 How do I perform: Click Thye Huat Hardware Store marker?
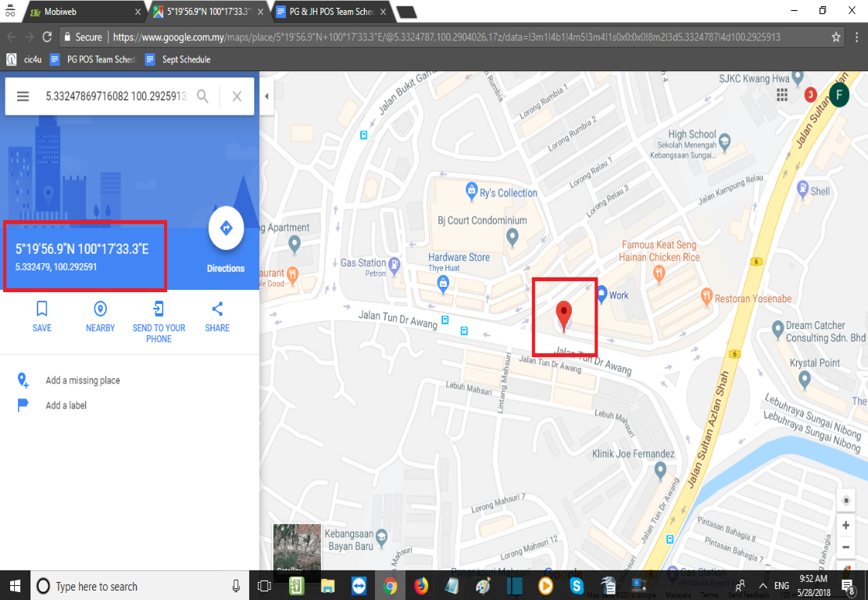click(x=443, y=285)
